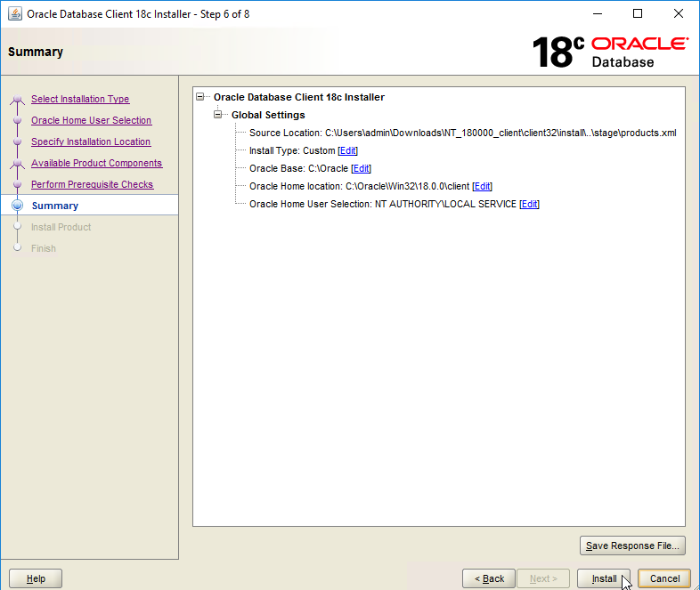Click the Available Product Components step marker
This screenshot has width=700, height=590.
point(18,163)
